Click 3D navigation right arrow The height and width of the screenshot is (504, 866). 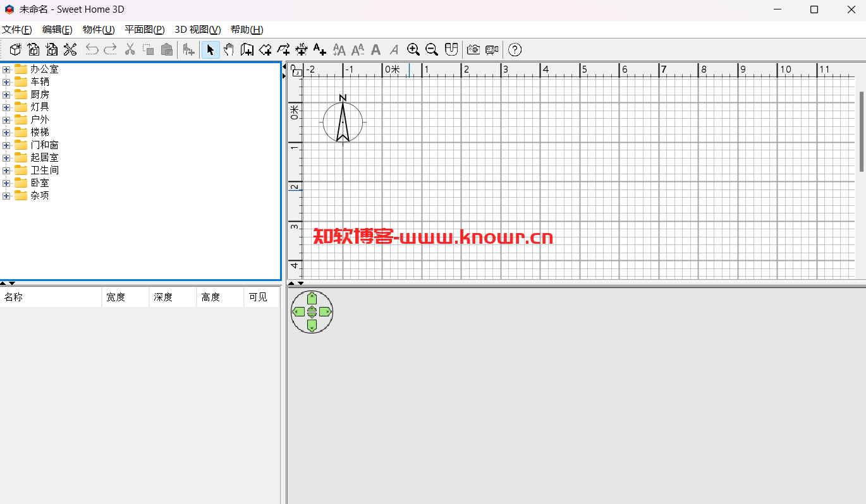[x=325, y=311]
